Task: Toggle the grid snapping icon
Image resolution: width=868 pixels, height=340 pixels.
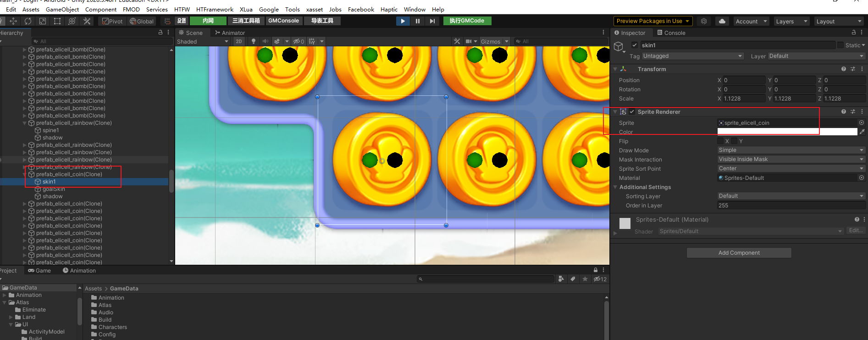Action: (x=167, y=21)
